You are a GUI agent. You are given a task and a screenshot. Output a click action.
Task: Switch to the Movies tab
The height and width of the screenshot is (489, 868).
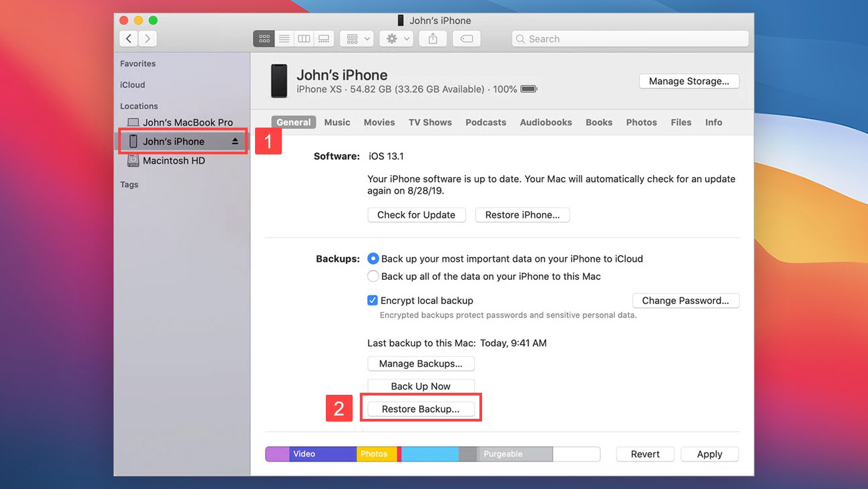coord(379,122)
